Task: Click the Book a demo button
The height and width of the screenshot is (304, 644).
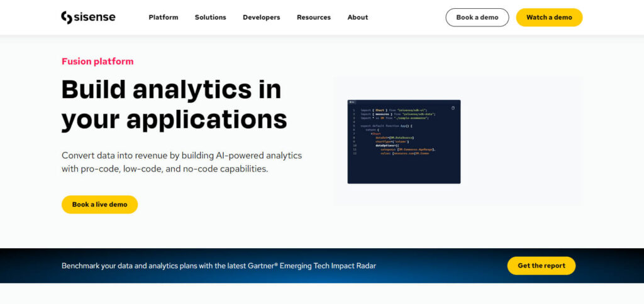Action: [x=477, y=17]
